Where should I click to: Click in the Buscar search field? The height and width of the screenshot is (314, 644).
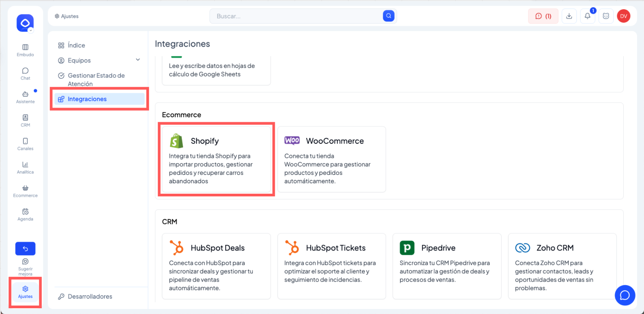pos(296,16)
